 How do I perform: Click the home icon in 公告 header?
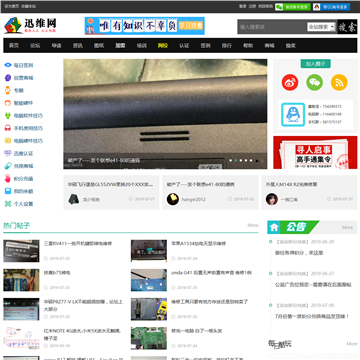274,227
